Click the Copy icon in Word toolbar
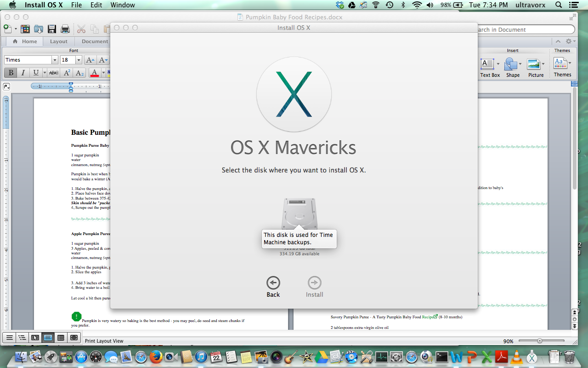Image resolution: width=588 pixels, height=368 pixels. [x=94, y=29]
